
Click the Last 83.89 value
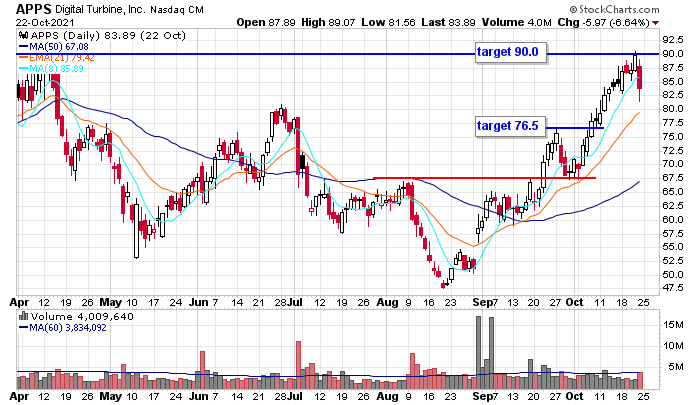(448, 22)
